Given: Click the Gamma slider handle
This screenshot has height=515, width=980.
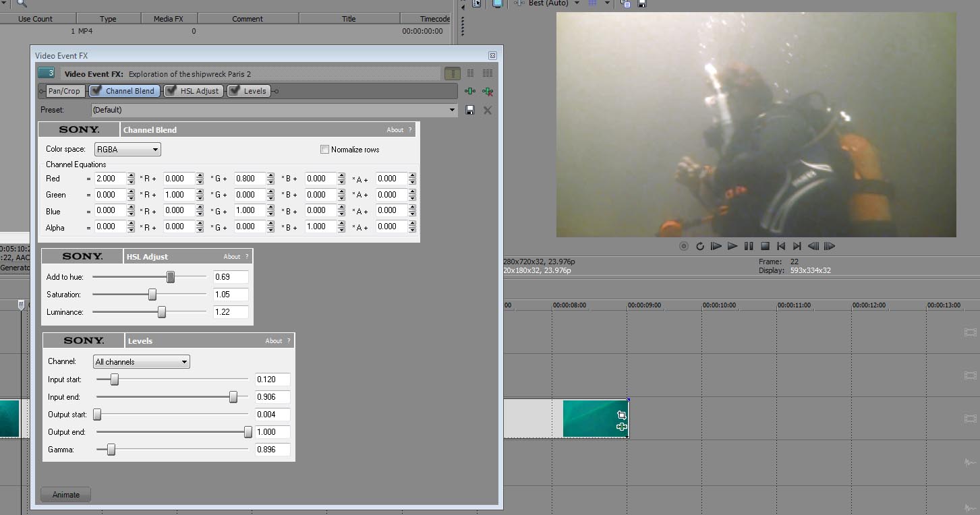Looking at the screenshot, I should tap(111, 450).
